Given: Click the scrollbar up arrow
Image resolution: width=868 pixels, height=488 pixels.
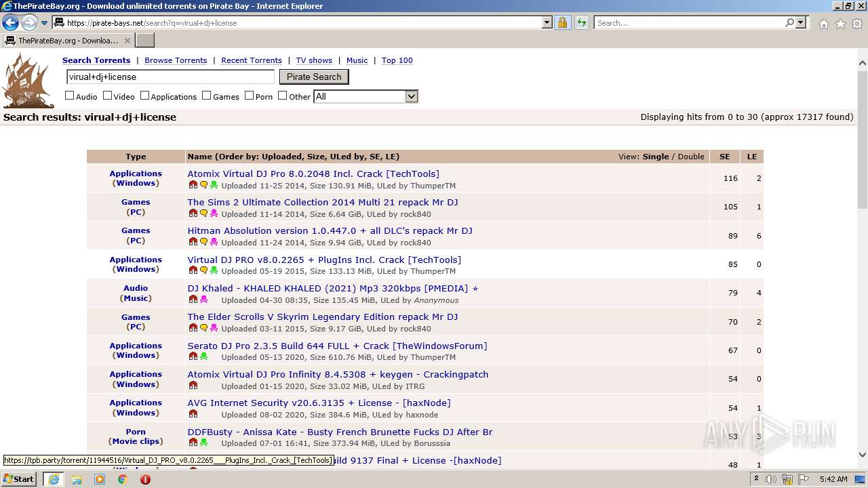Looking at the screenshot, I should tap(863, 63).
